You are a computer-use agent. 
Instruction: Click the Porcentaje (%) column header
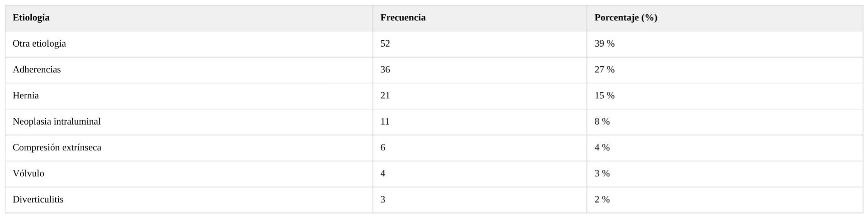click(x=626, y=18)
